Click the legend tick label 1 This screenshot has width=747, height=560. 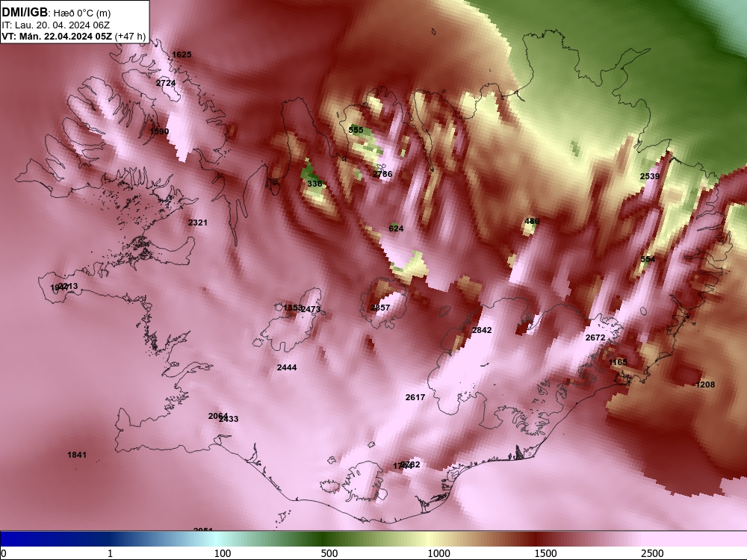click(x=110, y=553)
